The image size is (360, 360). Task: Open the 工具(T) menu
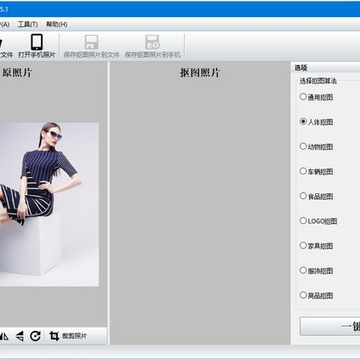point(28,24)
